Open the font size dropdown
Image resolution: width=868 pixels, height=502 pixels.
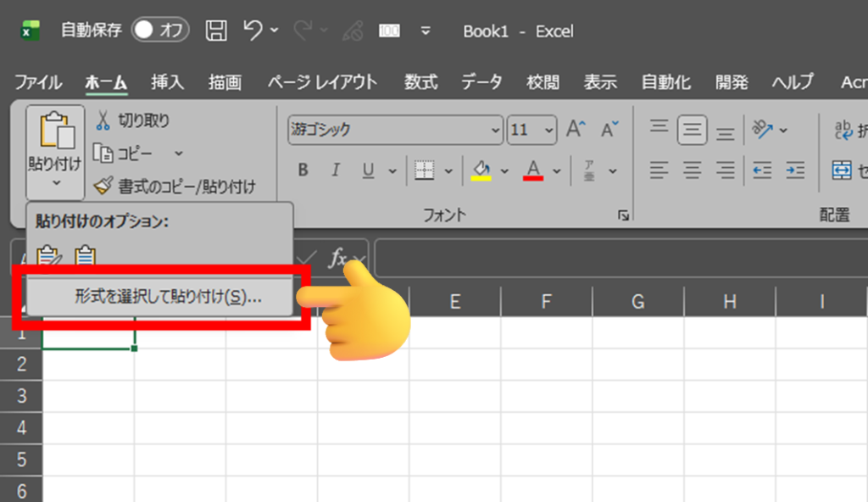(x=531, y=130)
